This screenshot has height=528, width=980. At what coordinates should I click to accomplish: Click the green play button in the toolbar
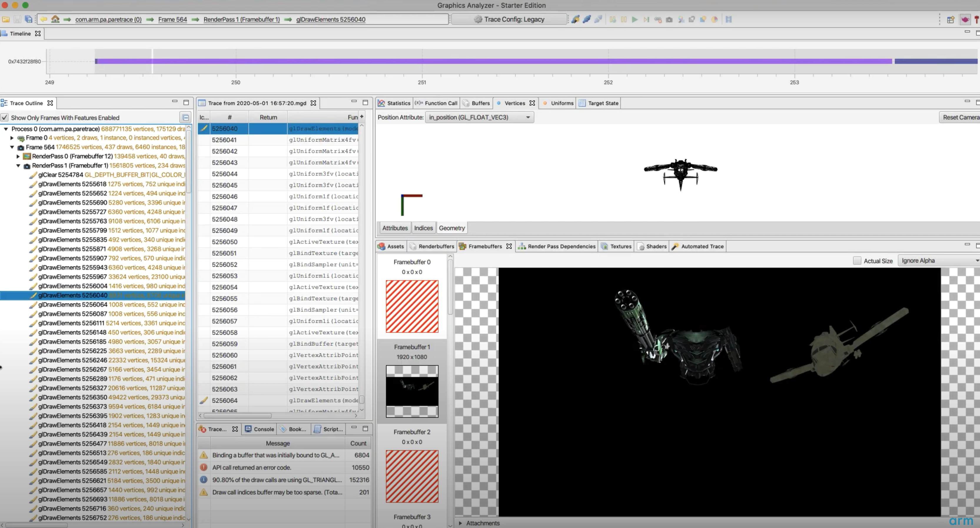pos(634,19)
